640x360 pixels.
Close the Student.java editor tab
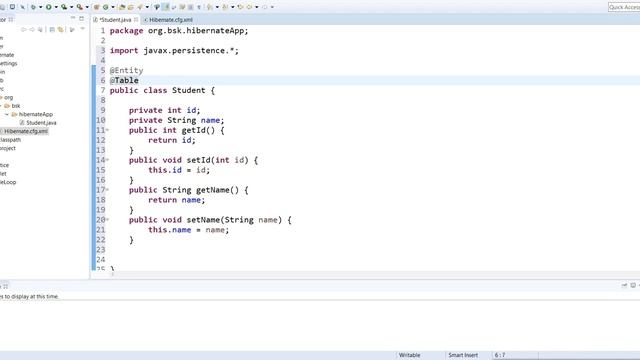[x=136, y=20]
